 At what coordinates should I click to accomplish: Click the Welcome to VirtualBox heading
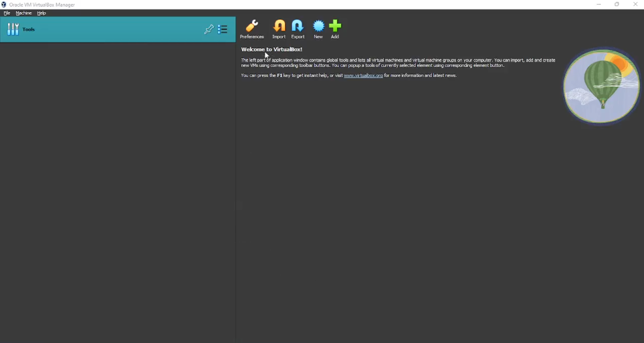coord(272,50)
